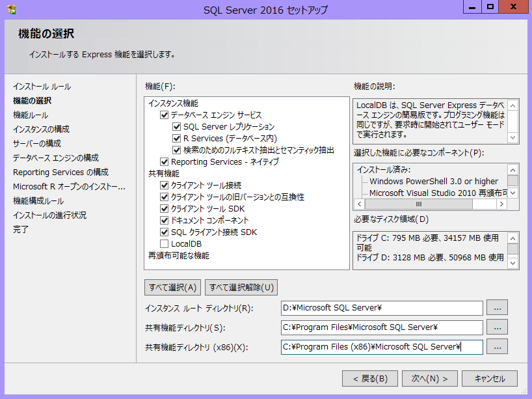Viewport: 532px width, 399px height.
Task: Uncheck Reporting Services - ネイティブ
Action: coord(164,161)
